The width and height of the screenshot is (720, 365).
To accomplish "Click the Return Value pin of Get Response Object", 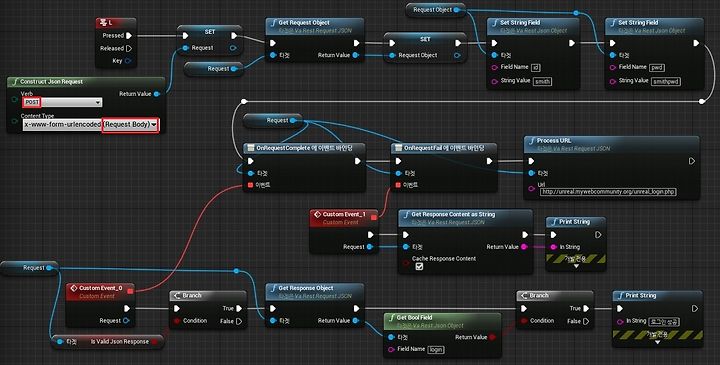I will pos(355,321).
